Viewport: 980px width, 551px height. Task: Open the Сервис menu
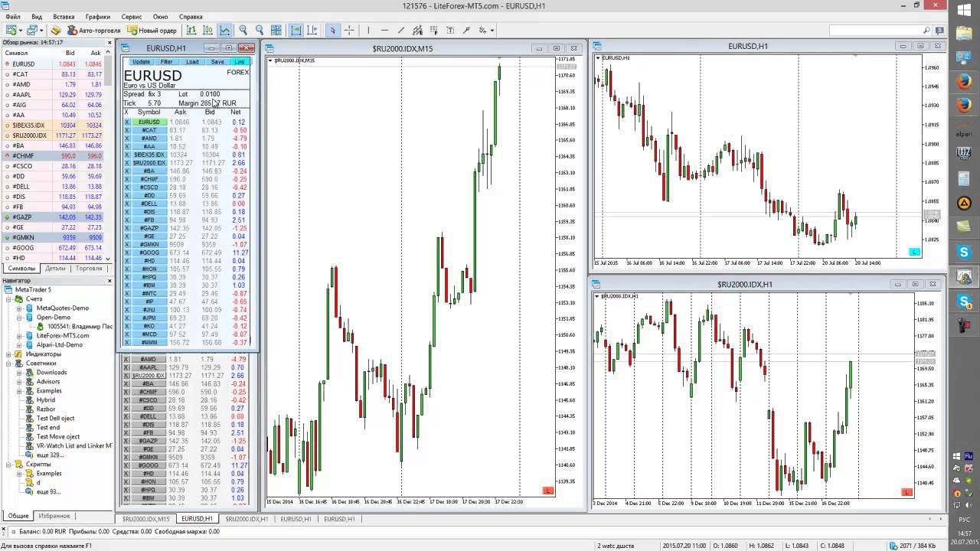point(132,16)
